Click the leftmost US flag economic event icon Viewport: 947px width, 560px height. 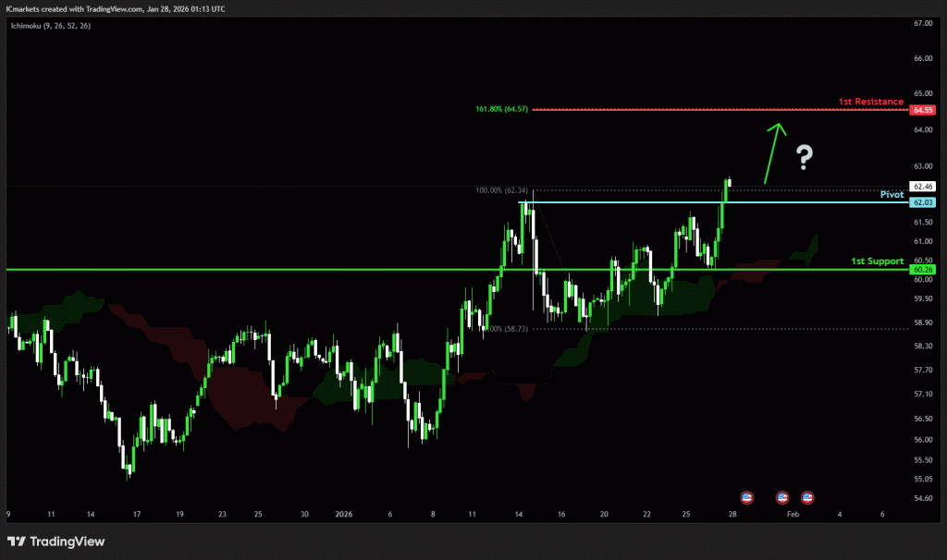coord(747,496)
